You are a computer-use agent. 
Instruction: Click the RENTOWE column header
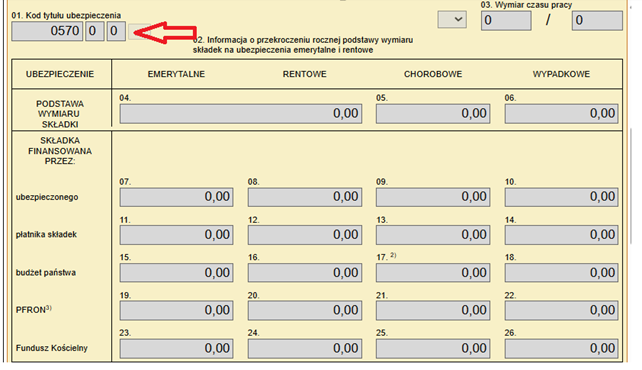(305, 74)
